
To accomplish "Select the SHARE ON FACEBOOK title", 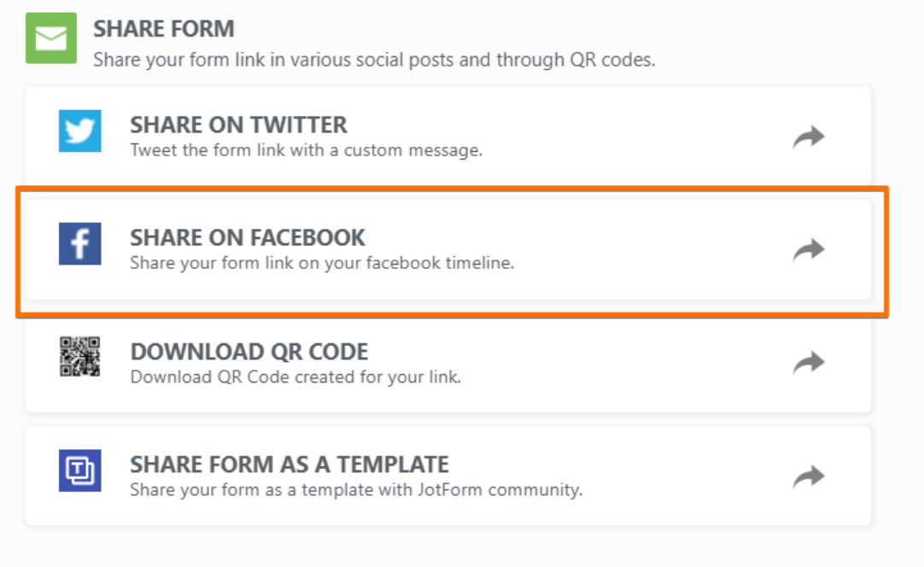I will 248,237.
